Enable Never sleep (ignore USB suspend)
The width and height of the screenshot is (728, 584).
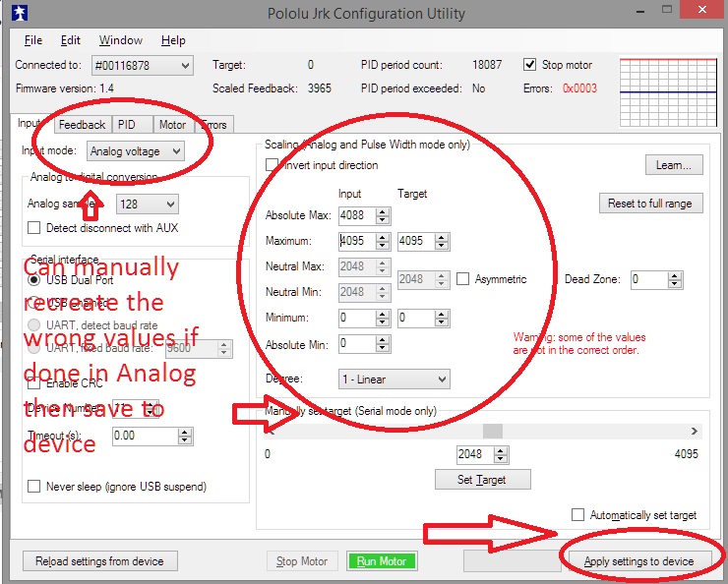coord(33,486)
